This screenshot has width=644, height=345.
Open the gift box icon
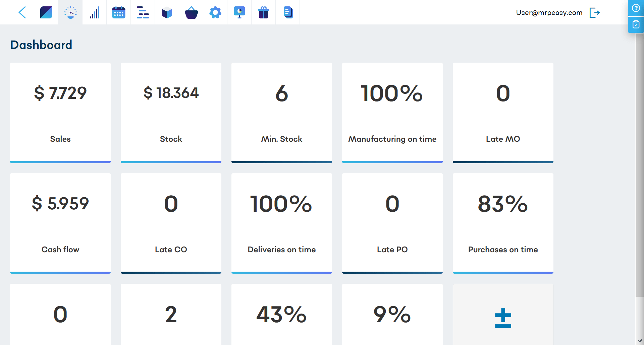(264, 13)
